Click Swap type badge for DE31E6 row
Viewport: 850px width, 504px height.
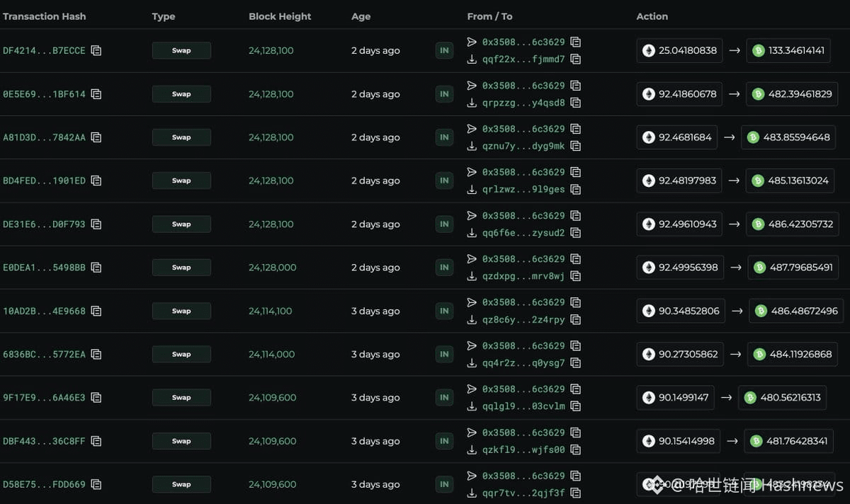click(181, 224)
